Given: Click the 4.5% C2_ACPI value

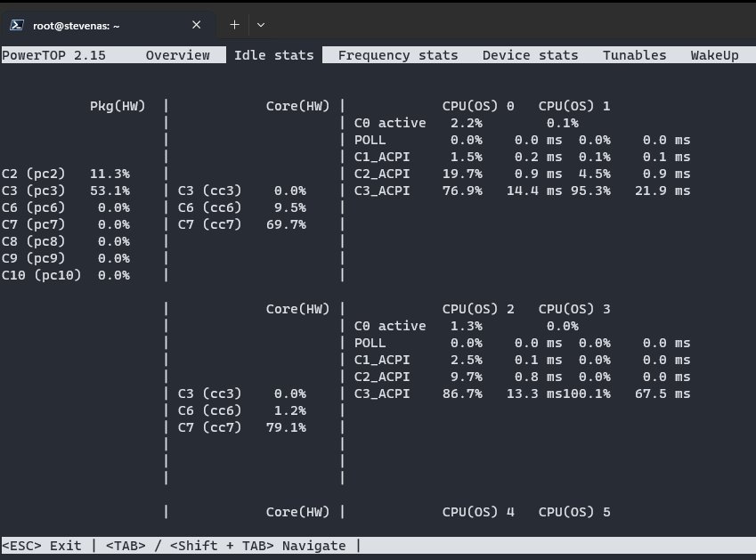Looking at the screenshot, I should point(595,174).
